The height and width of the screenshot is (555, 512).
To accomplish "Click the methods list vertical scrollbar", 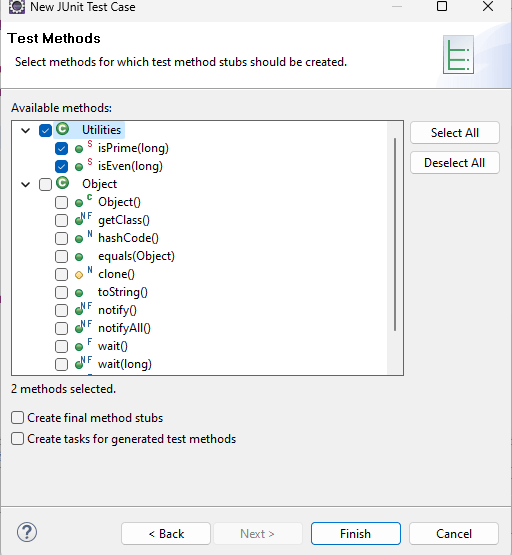I will coord(395,234).
